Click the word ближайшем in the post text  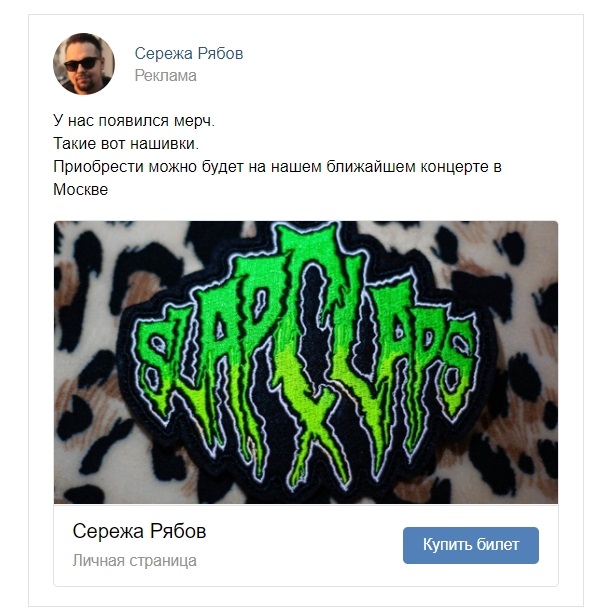click(x=370, y=167)
